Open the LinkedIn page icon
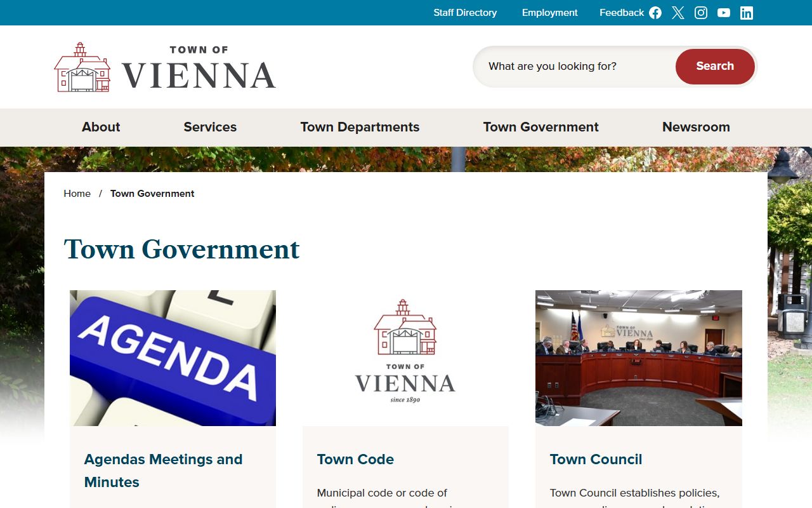The image size is (812, 508). pos(747,13)
